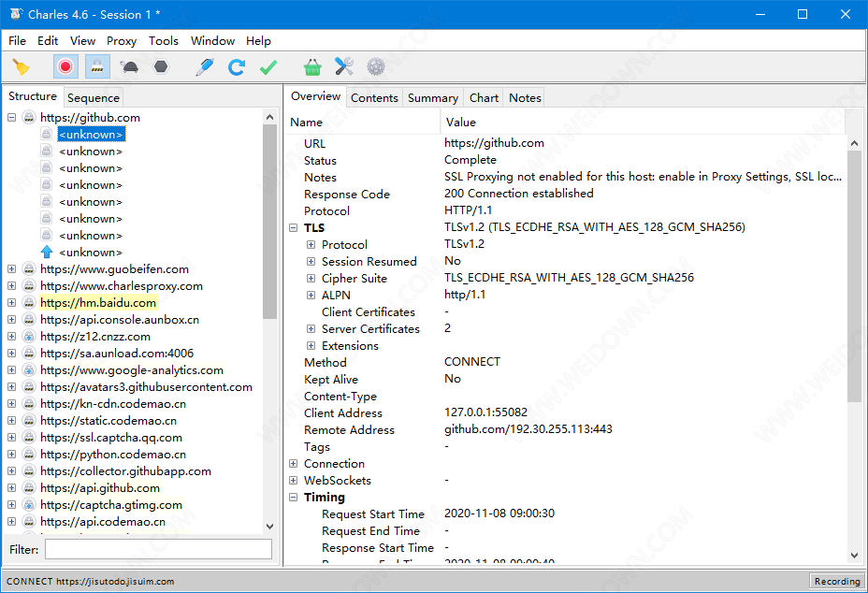Select https://api.github.com host
This screenshot has width=868, height=593.
100,488
